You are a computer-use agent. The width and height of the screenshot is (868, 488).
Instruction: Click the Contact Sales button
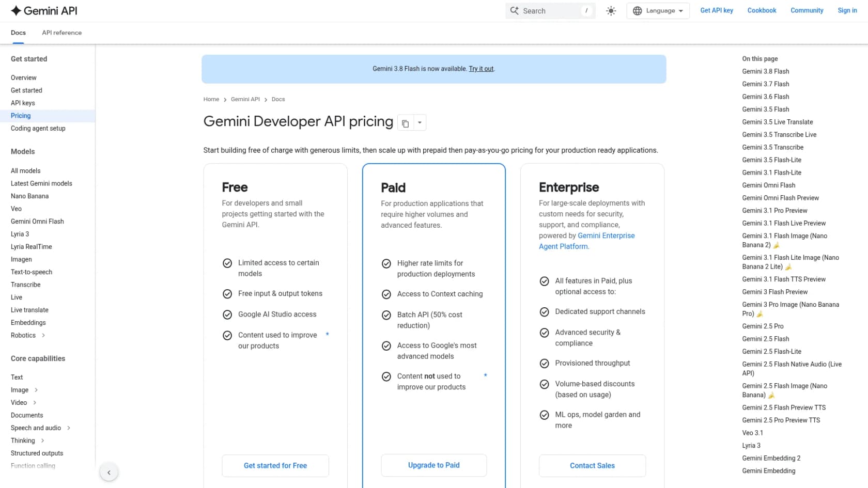(592, 466)
